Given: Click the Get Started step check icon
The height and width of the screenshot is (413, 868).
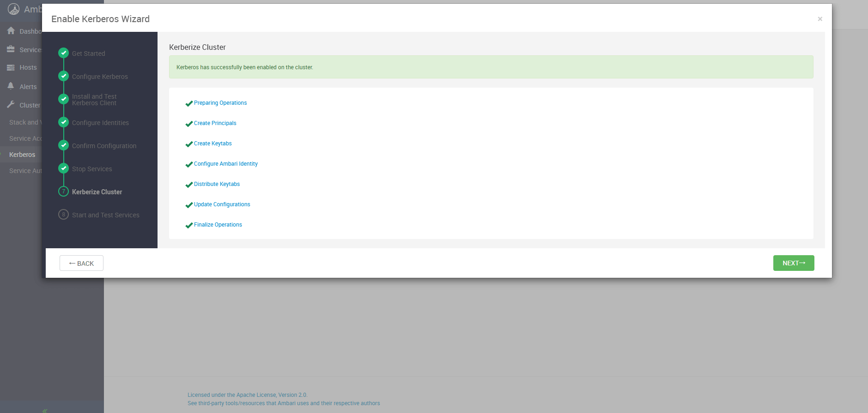Looking at the screenshot, I should point(64,53).
